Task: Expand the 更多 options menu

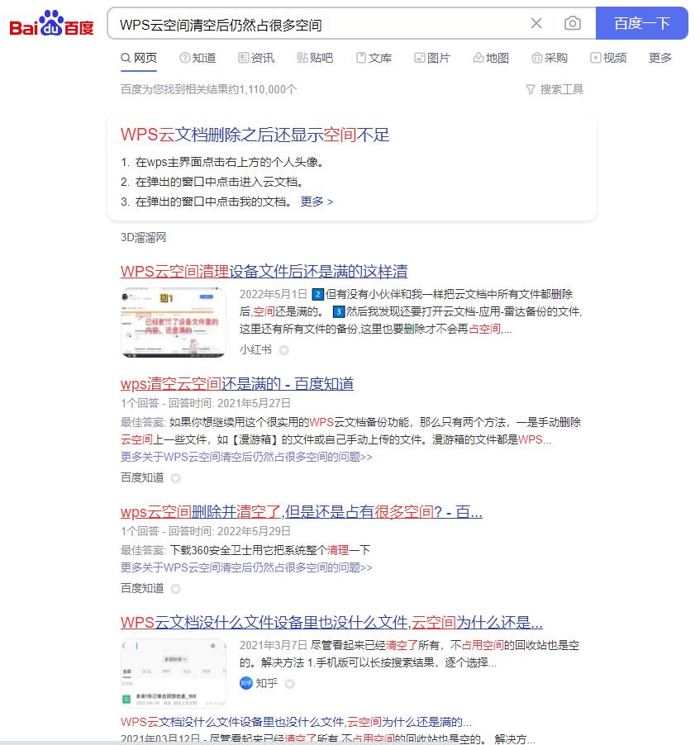Action: (660, 58)
